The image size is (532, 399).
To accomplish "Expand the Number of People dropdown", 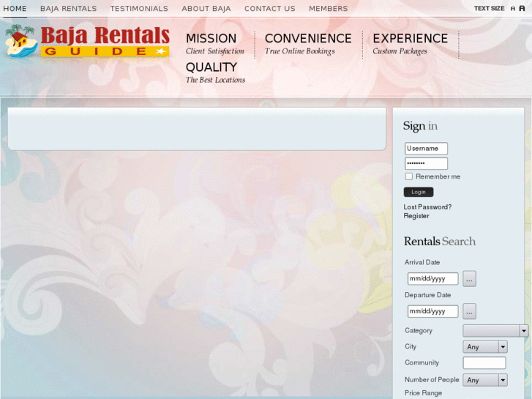I will [x=485, y=380].
